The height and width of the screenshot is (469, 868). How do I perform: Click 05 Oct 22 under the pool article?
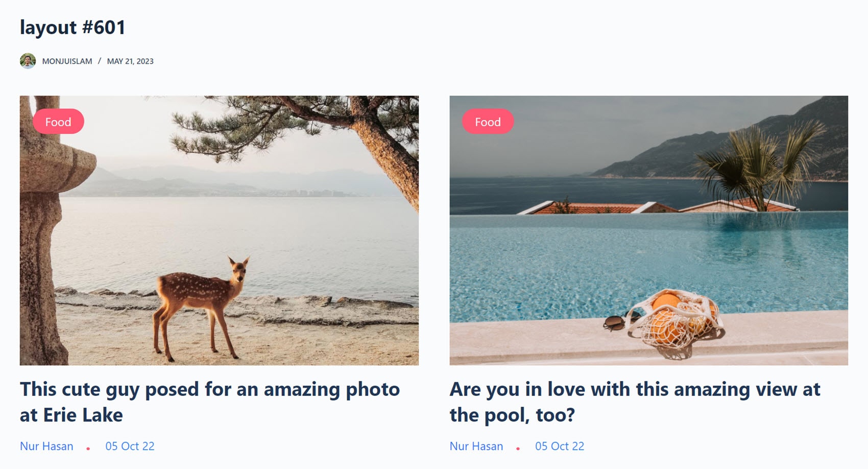tap(560, 446)
